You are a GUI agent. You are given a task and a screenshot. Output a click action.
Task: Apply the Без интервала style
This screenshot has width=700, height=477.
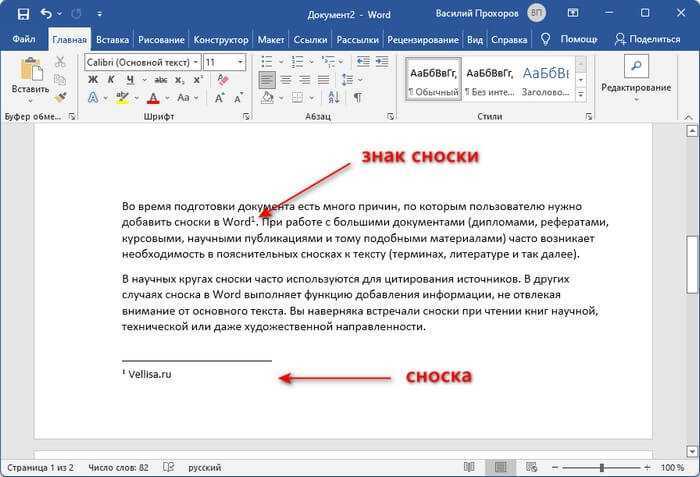[489, 79]
